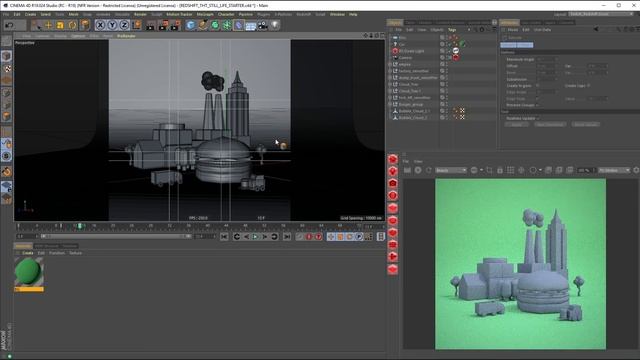Screen dimensions: 640x360
Task: Click the Undo arrow icon in top toolbar
Action: pos(9,25)
